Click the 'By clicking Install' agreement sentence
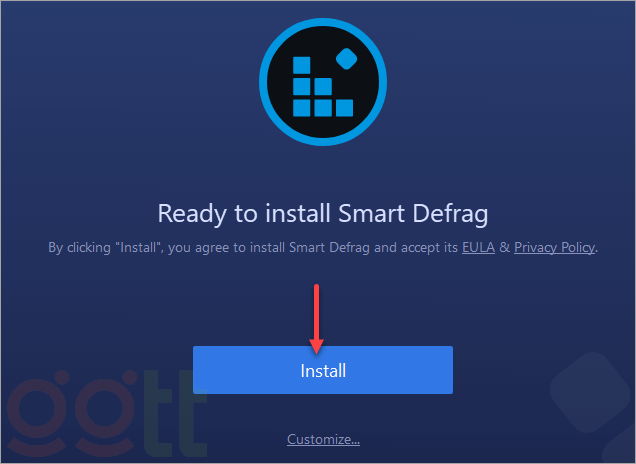Viewport: 636px width, 464px height. tap(323, 247)
